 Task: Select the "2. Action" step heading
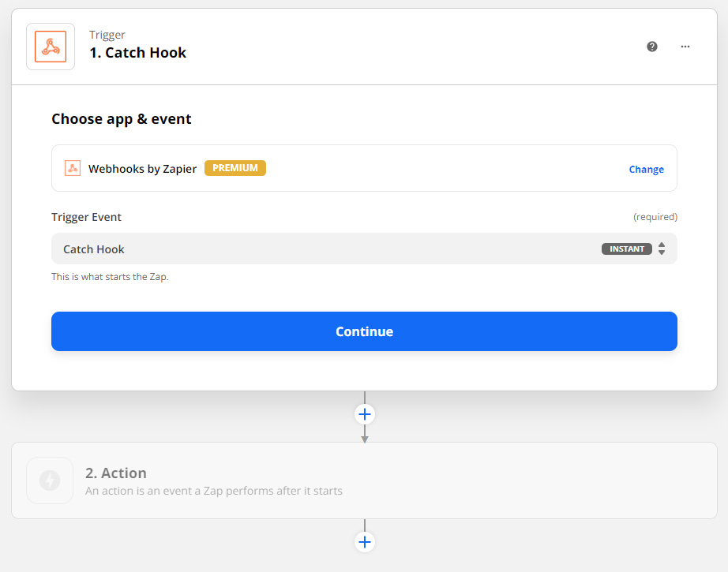click(x=115, y=473)
